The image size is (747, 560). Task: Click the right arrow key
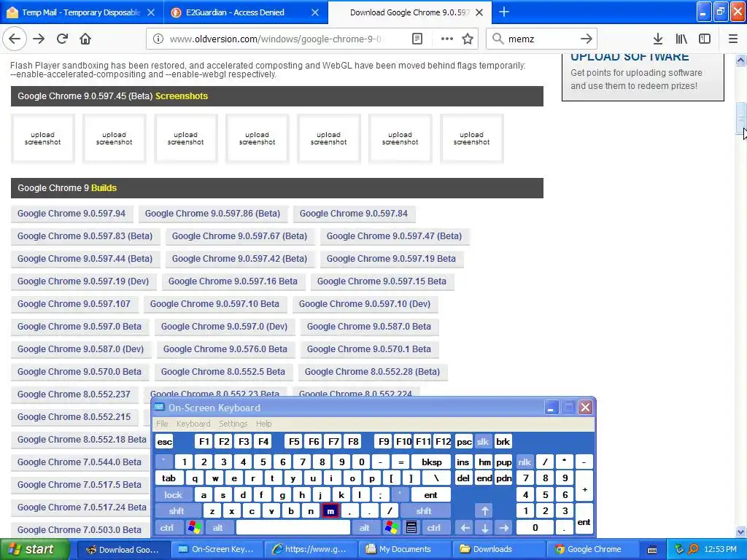tap(503, 528)
